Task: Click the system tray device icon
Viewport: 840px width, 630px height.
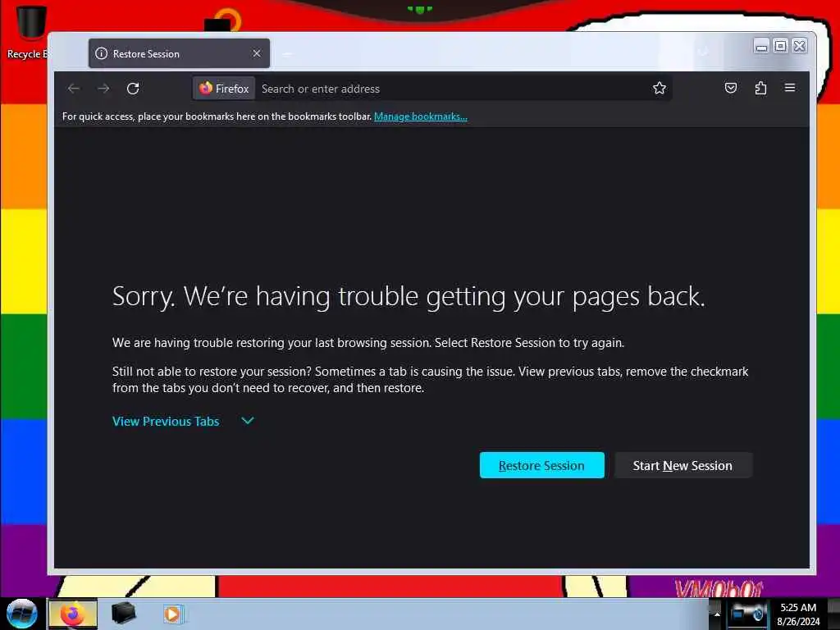Action: 748,613
